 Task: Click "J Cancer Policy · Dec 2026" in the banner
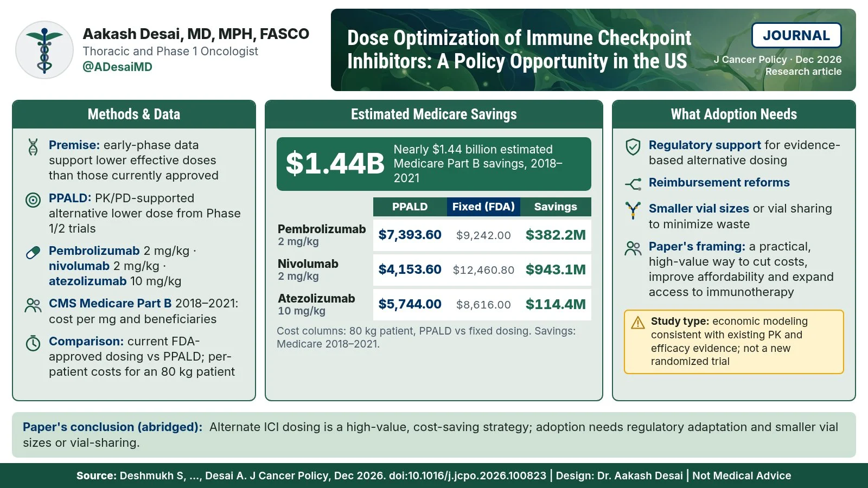tap(777, 59)
